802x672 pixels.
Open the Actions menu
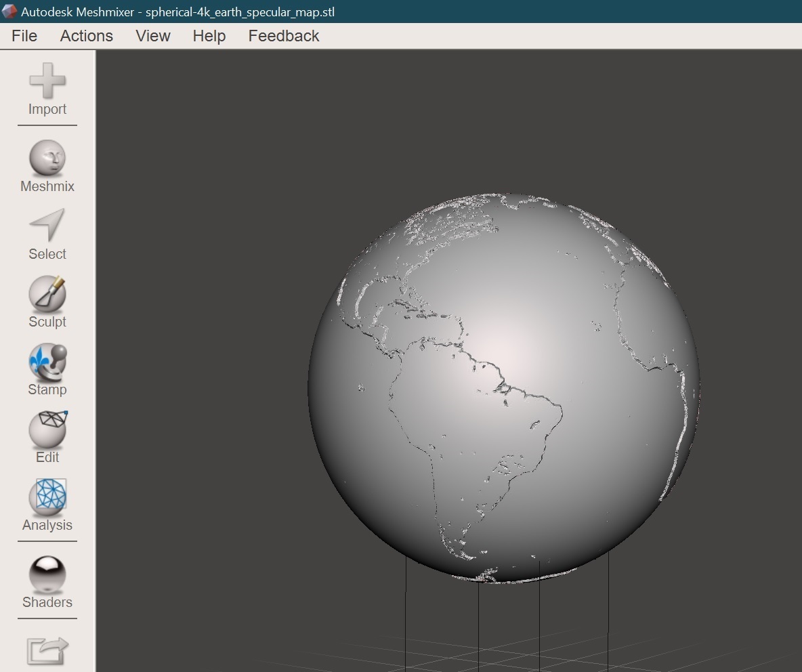pos(86,36)
